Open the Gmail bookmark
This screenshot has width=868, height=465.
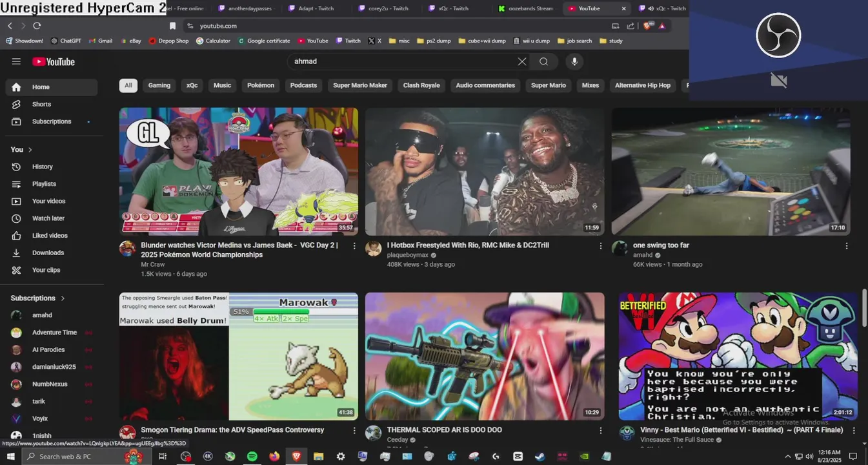coord(101,41)
